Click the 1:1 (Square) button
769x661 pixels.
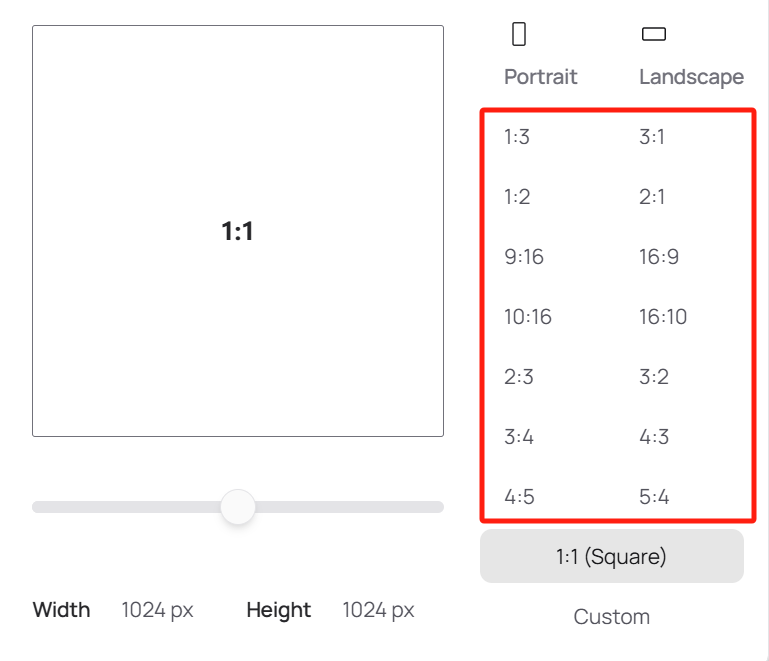(x=612, y=556)
